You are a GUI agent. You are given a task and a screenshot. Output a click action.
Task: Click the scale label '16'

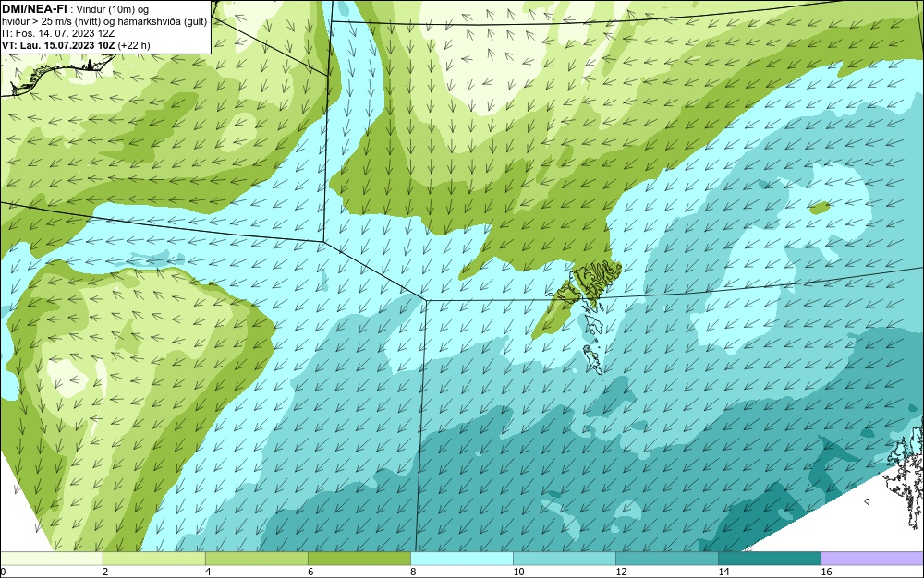[x=826, y=572]
